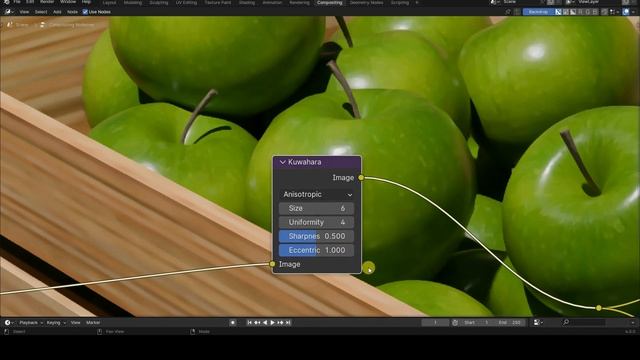The width and height of the screenshot is (640, 360).
Task: Select the alpha channel display icon
Action: (573, 12)
